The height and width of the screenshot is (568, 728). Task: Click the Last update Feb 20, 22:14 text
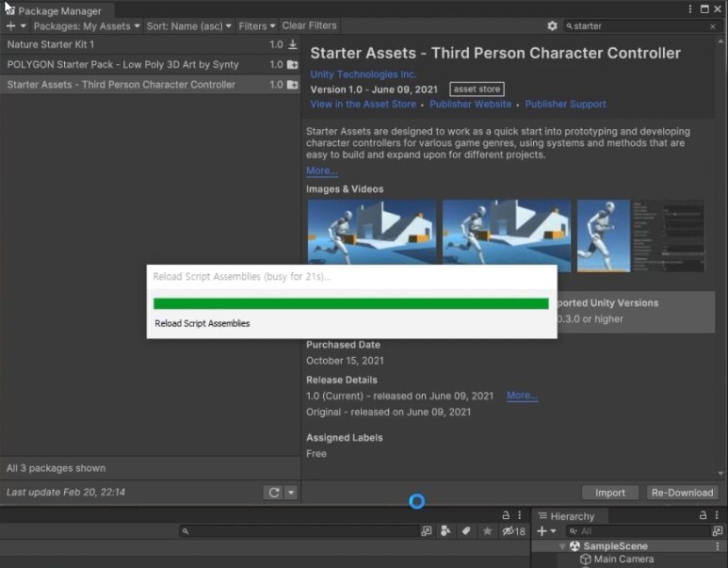66,492
